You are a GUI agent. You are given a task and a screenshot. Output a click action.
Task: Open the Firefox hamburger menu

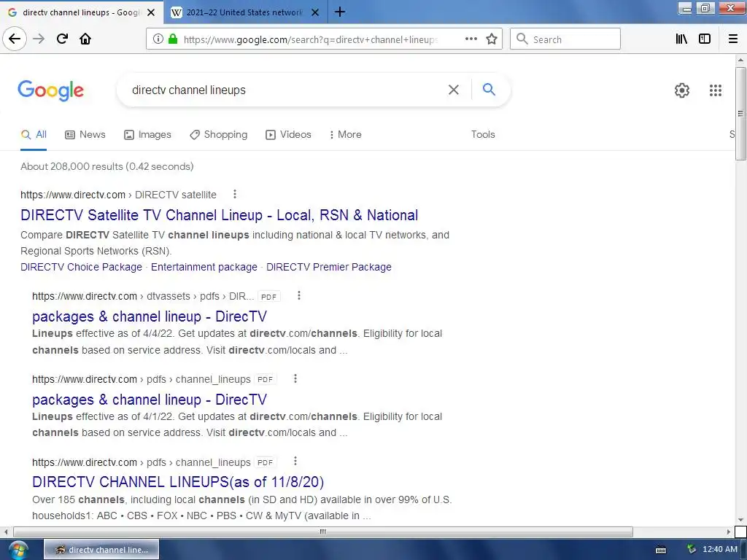click(733, 39)
